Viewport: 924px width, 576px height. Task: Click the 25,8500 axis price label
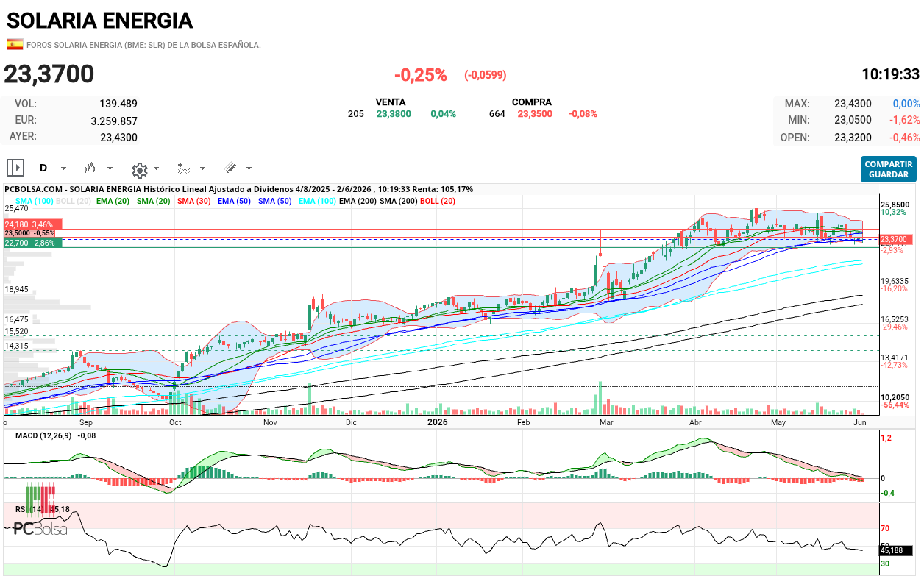[897, 204]
